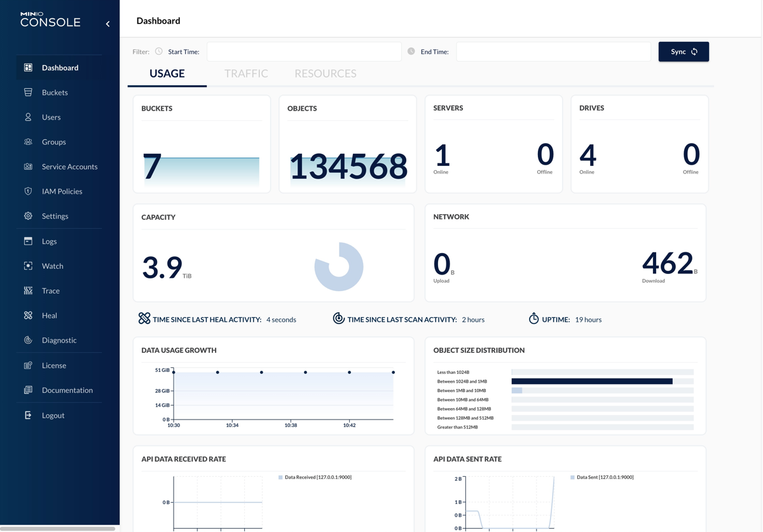This screenshot has width=763, height=532.
Task: Click the '2 hours' scan activity value
Action: [x=473, y=320]
